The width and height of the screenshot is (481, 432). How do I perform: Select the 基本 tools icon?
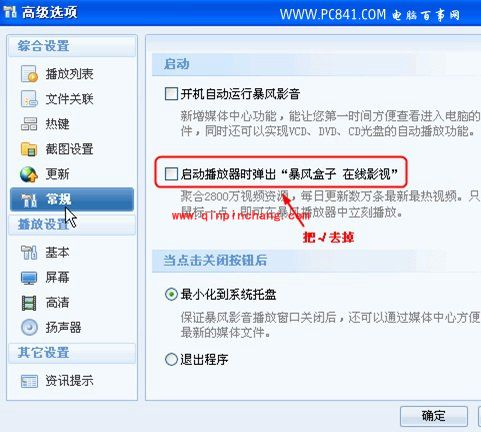[x=29, y=253]
